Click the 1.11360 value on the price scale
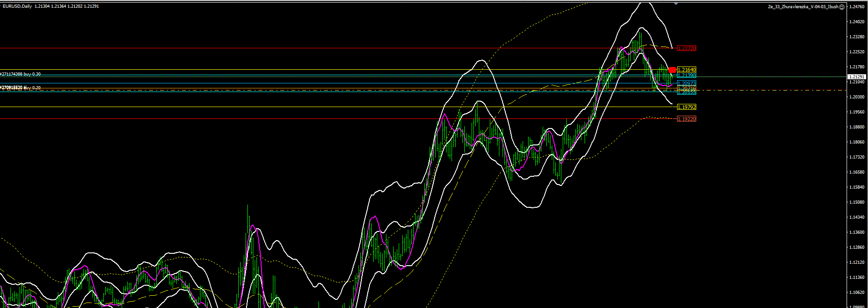The width and height of the screenshot is (868, 308). [858, 277]
